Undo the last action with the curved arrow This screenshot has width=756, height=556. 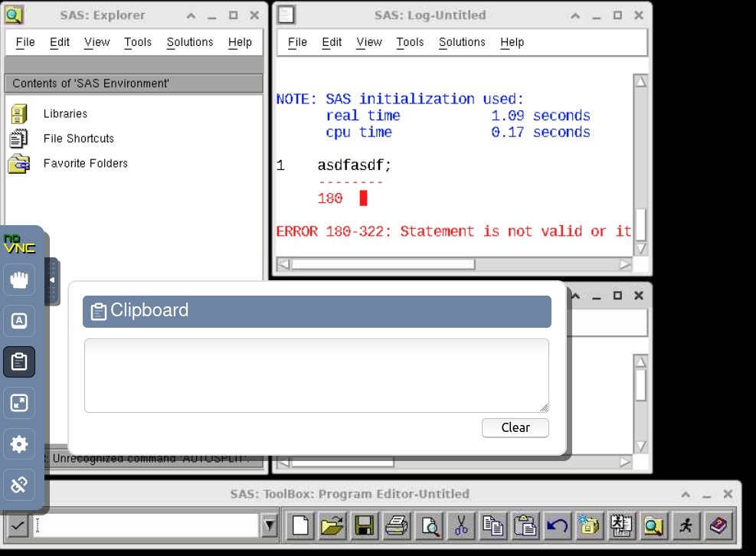[557, 526]
